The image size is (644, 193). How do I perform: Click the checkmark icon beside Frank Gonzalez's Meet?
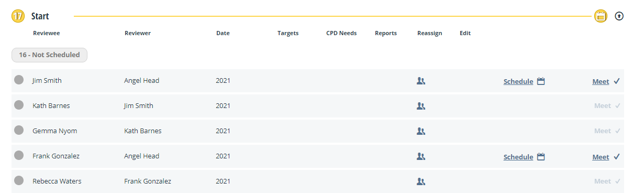[x=617, y=157]
